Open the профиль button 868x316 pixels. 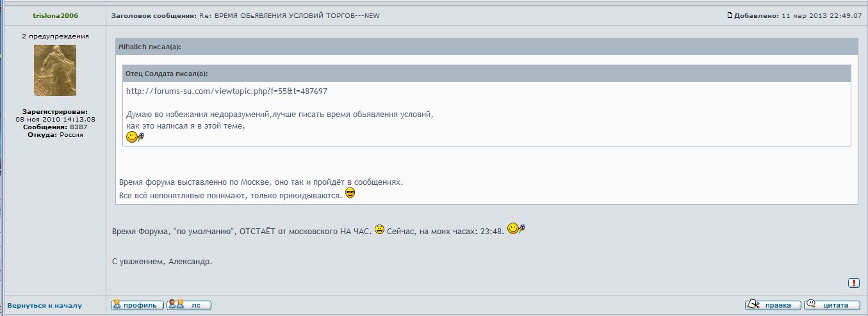pos(137,305)
